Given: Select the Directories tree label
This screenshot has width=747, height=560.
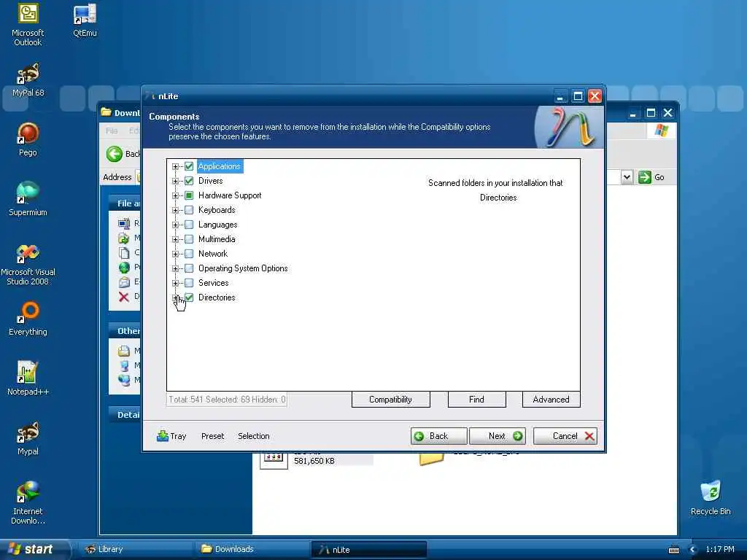Looking at the screenshot, I should 217,297.
